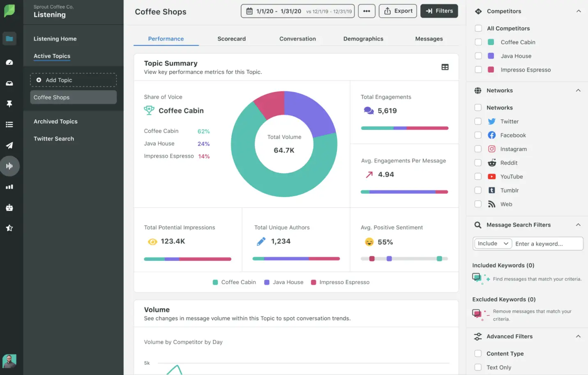Click the YouTube play icon

[491, 177]
